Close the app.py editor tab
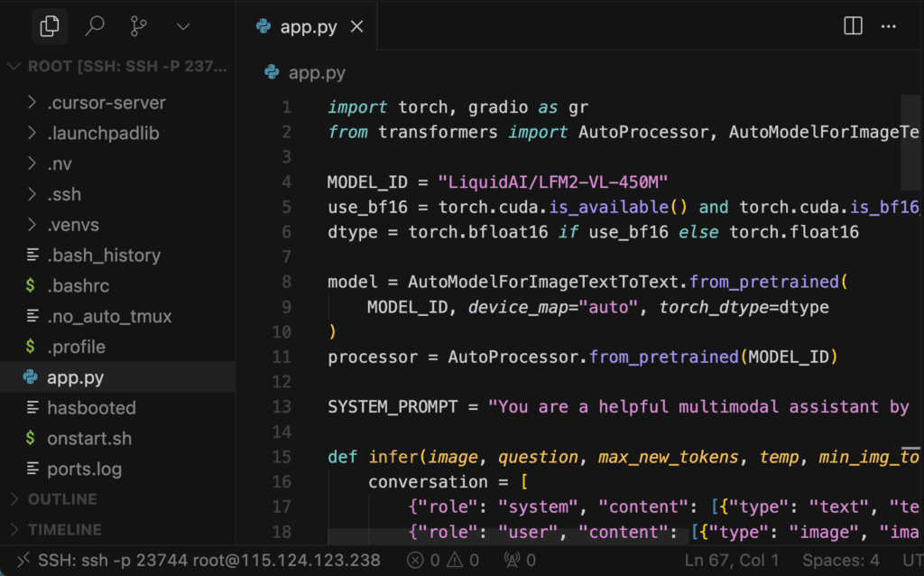 point(356,26)
